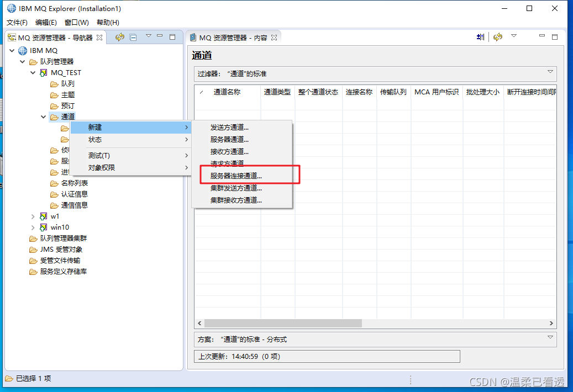Minimize the navigator panel

160,36
